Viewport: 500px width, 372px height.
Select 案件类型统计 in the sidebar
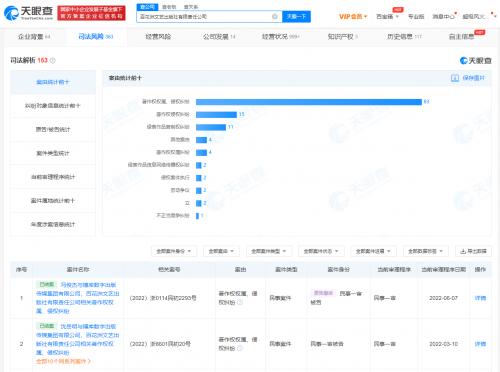(x=53, y=153)
